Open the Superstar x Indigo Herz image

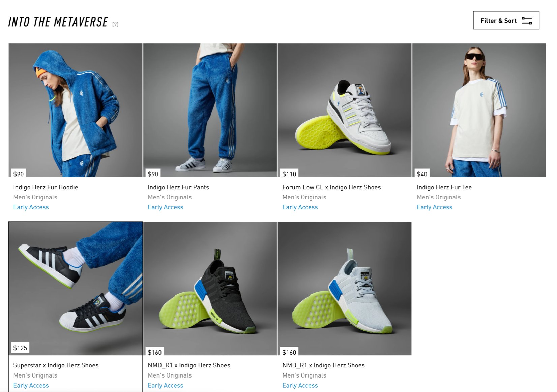[x=76, y=288]
